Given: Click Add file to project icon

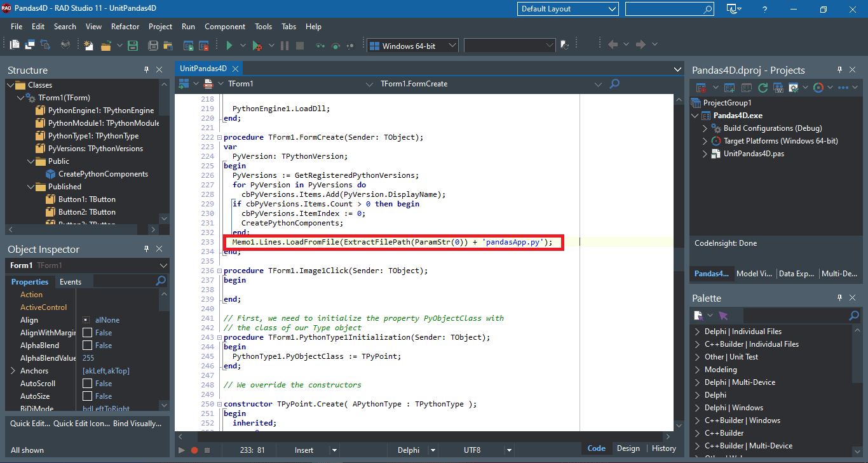Looking at the screenshot, I should tap(189, 46).
